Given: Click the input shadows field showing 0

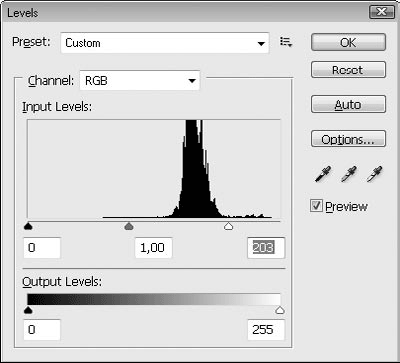Looking at the screenshot, I should [42, 248].
